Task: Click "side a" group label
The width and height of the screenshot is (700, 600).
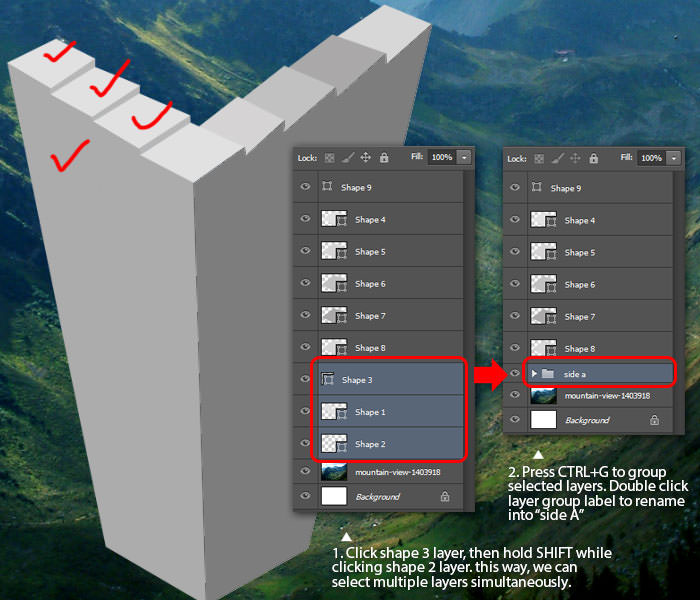Action: click(575, 374)
